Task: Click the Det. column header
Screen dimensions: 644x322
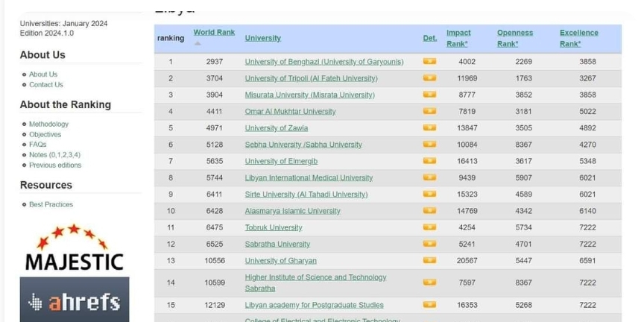Action: tap(430, 38)
